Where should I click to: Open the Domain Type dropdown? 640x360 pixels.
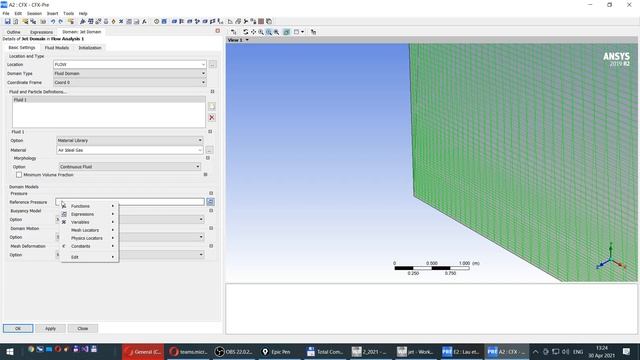[203, 73]
